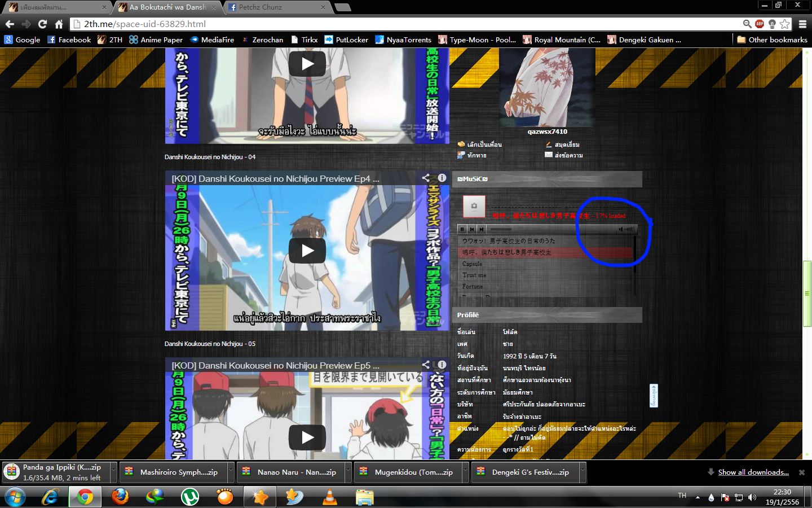Open the 2TH bookmark

tap(110, 40)
